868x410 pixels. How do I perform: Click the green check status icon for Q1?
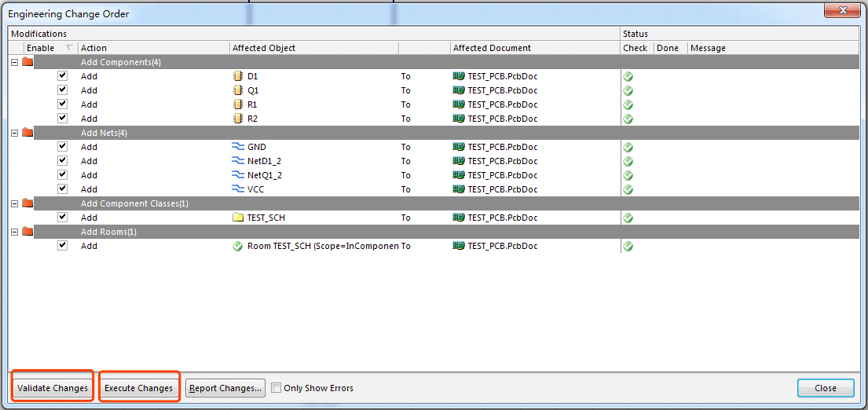point(628,90)
